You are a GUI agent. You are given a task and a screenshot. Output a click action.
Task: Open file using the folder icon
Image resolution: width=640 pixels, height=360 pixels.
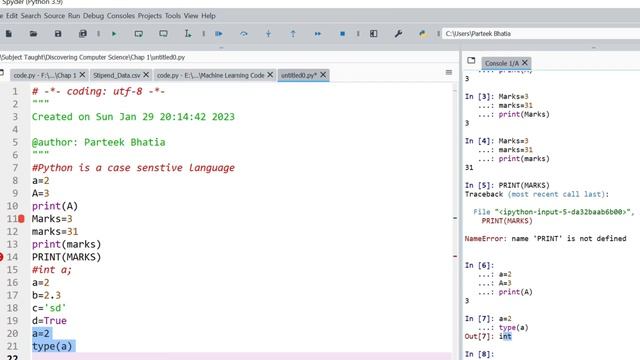(x=33, y=34)
